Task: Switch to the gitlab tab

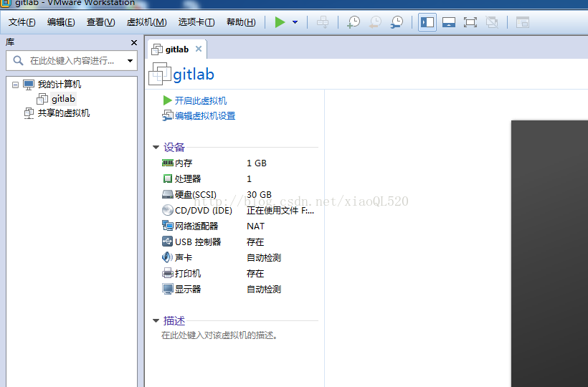Action: tap(176, 49)
